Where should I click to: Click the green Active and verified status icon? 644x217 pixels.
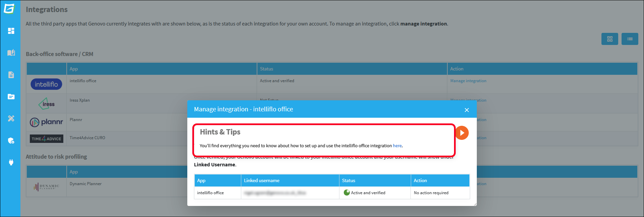pyautogui.click(x=347, y=193)
